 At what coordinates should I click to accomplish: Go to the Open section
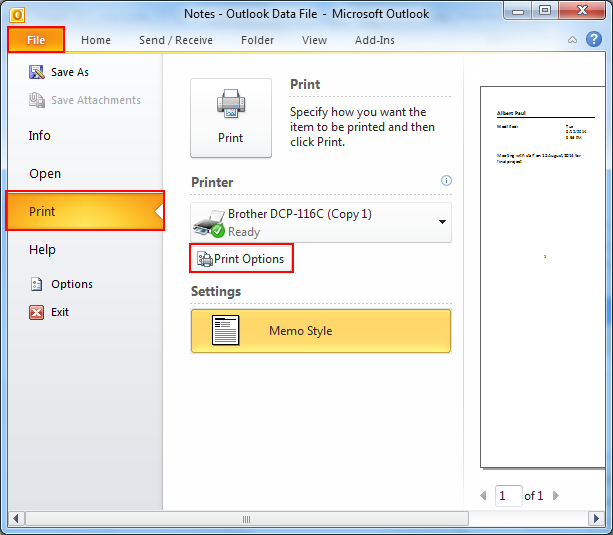pos(45,174)
